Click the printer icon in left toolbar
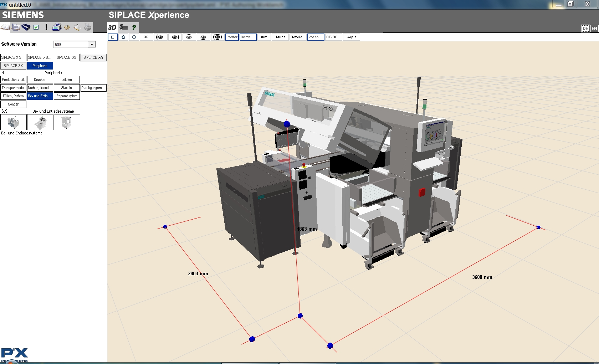This screenshot has width=599, height=364. [x=88, y=27]
